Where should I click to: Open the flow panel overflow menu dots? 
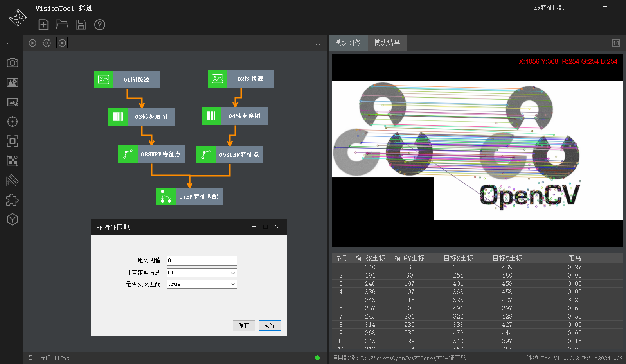(x=316, y=45)
